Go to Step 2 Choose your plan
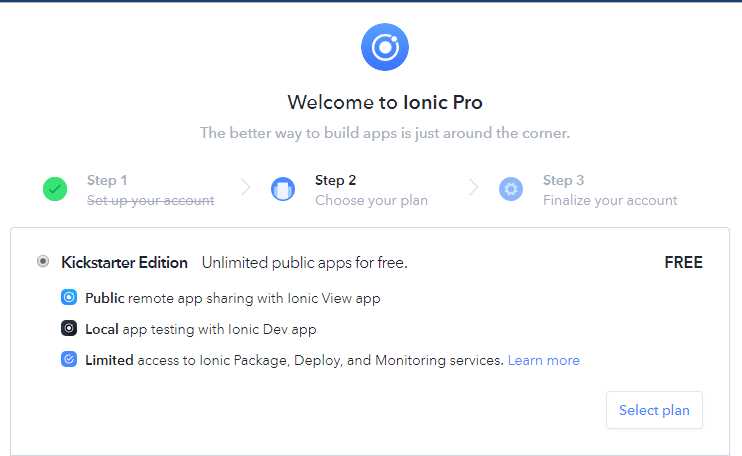 (371, 190)
